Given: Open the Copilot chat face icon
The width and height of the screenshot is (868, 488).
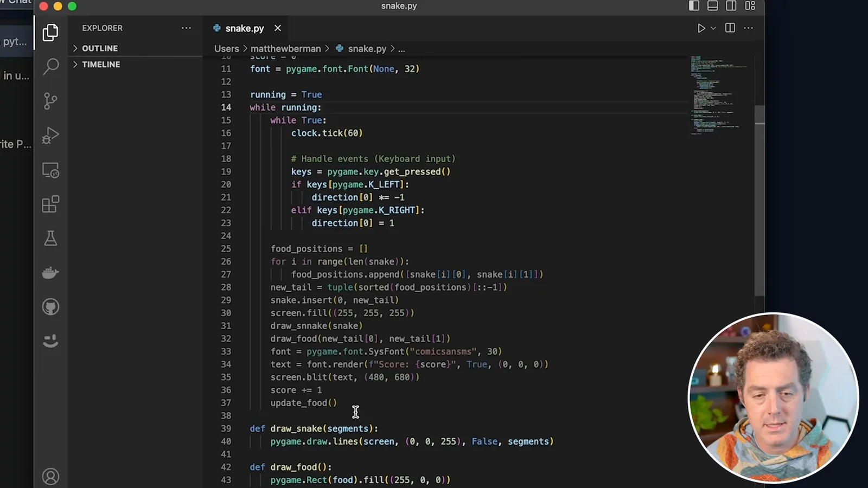Looking at the screenshot, I should (x=50, y=341).
